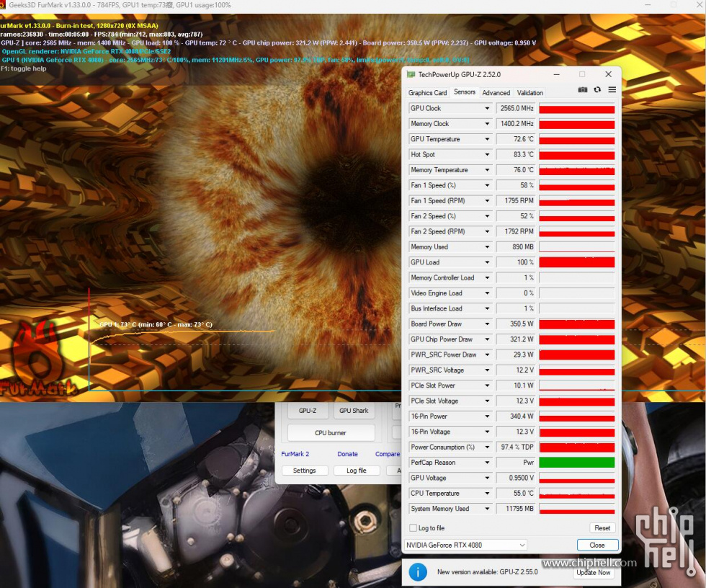This screenshot has height=588, width=706.
Task: Open the Advanced tab
Action: tap(496, 93)
